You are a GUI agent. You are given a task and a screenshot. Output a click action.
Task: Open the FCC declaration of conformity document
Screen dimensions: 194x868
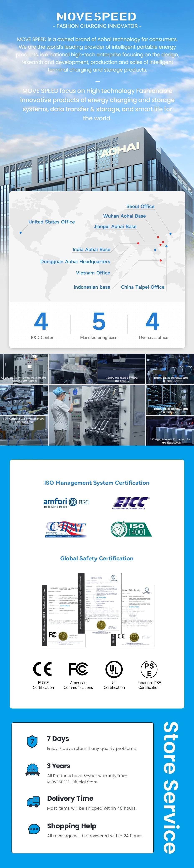(64, 616)
